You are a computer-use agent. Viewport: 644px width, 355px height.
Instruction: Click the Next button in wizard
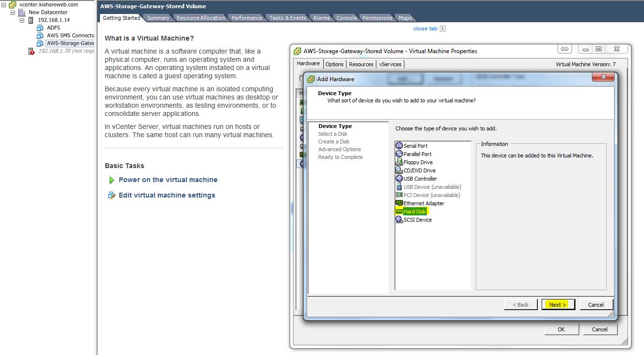[558, 304]
